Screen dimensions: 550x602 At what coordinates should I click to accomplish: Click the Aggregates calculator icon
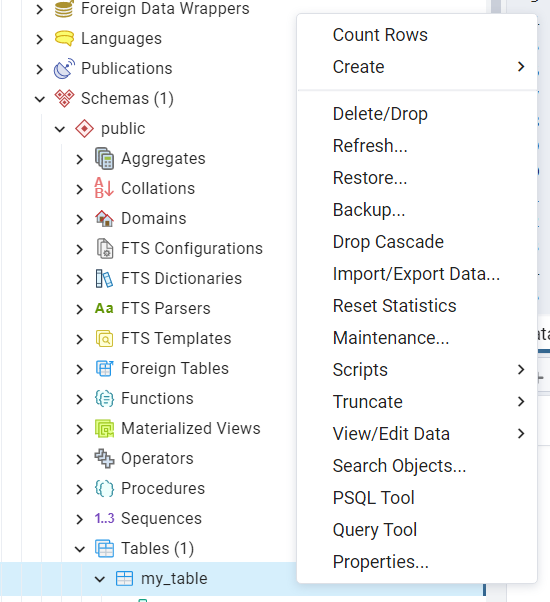click(104, 159)
